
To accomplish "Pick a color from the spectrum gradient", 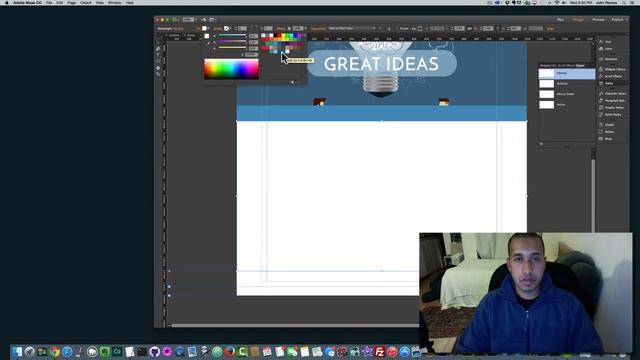I will tap(231, 69).
